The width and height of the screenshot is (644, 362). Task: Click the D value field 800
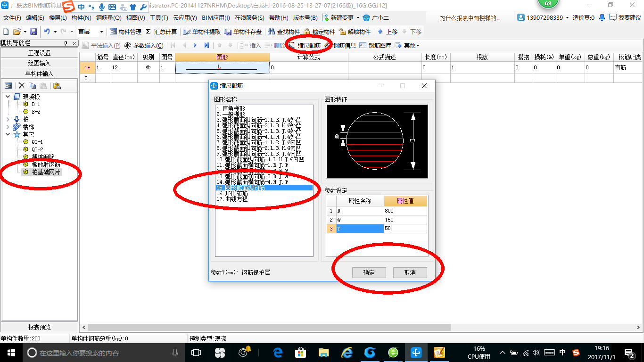point(405,211)
